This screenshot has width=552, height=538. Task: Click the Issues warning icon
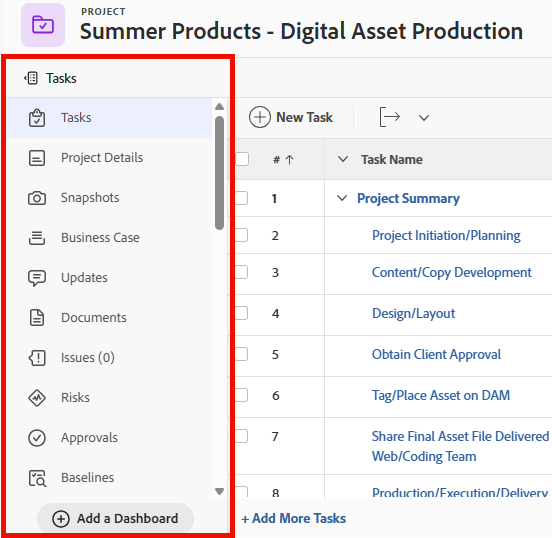pos(37,358)
